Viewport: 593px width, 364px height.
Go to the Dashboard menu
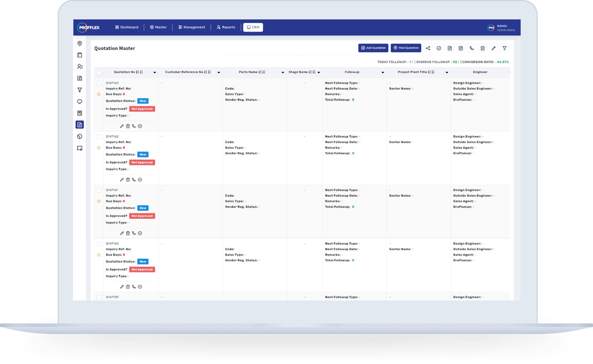click(127, 27)
